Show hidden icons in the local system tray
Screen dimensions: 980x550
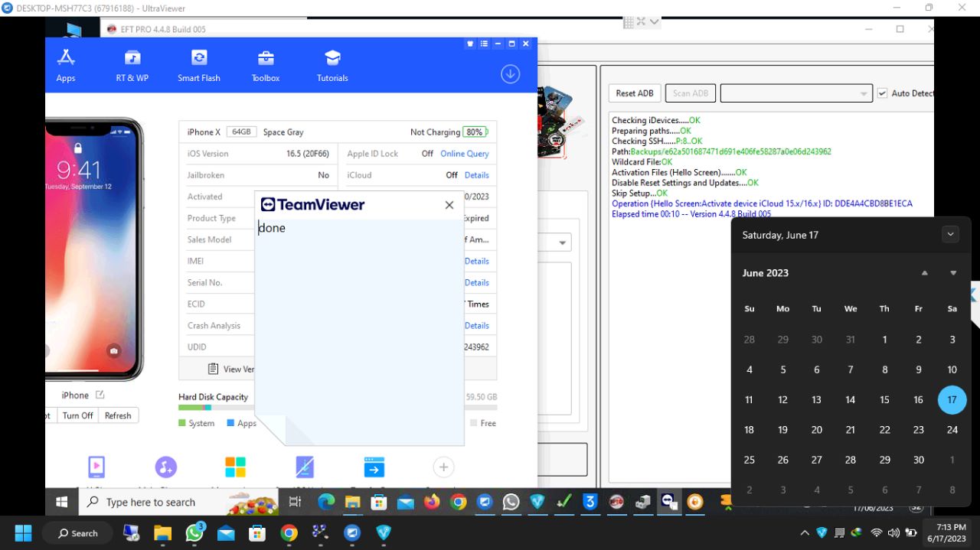coord(804,533)
